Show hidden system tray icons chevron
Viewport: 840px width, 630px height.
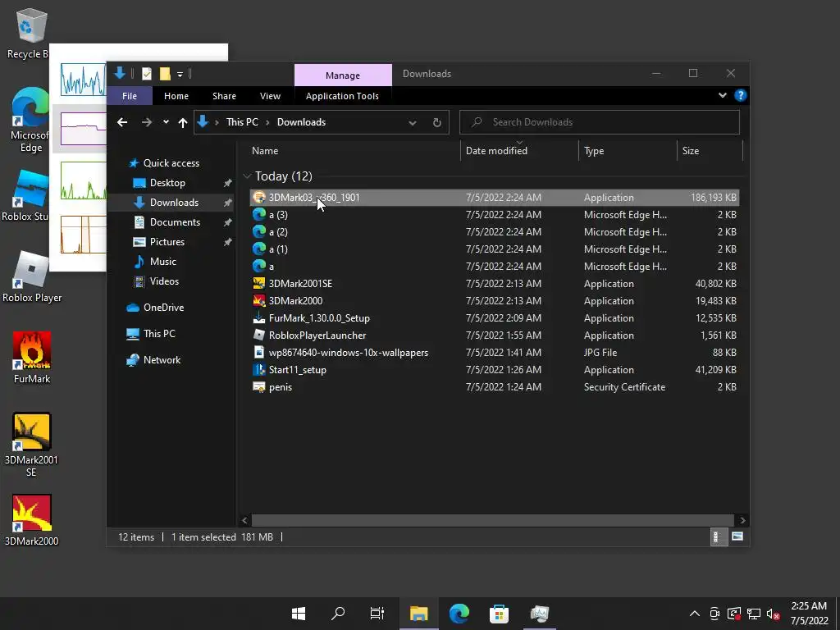[x=694, y=614]
